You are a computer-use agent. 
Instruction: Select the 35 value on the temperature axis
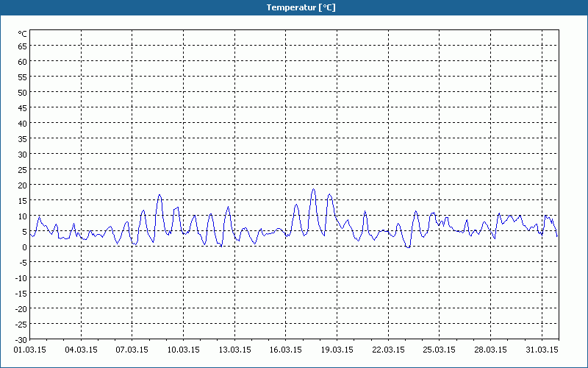click(x=23, y=139)
